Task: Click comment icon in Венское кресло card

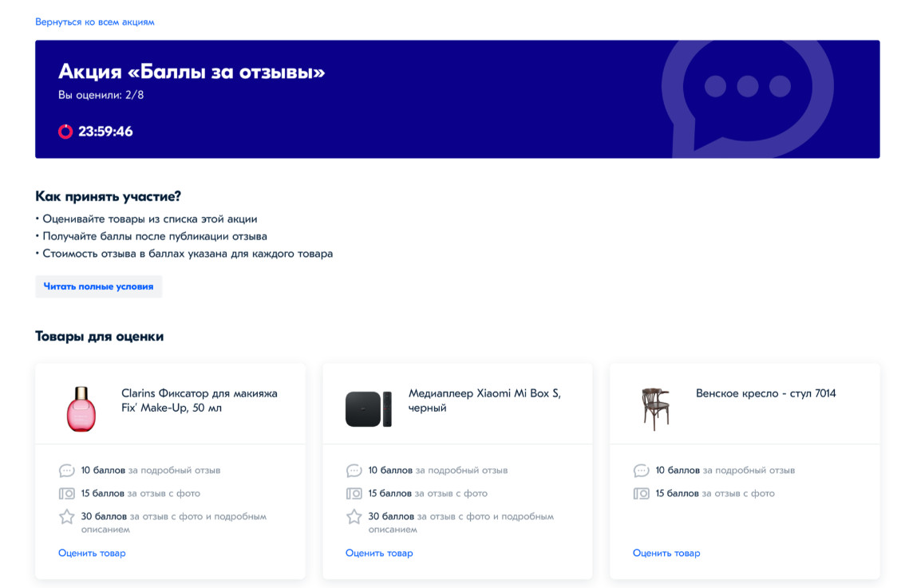Action: (x=642, y=471)
